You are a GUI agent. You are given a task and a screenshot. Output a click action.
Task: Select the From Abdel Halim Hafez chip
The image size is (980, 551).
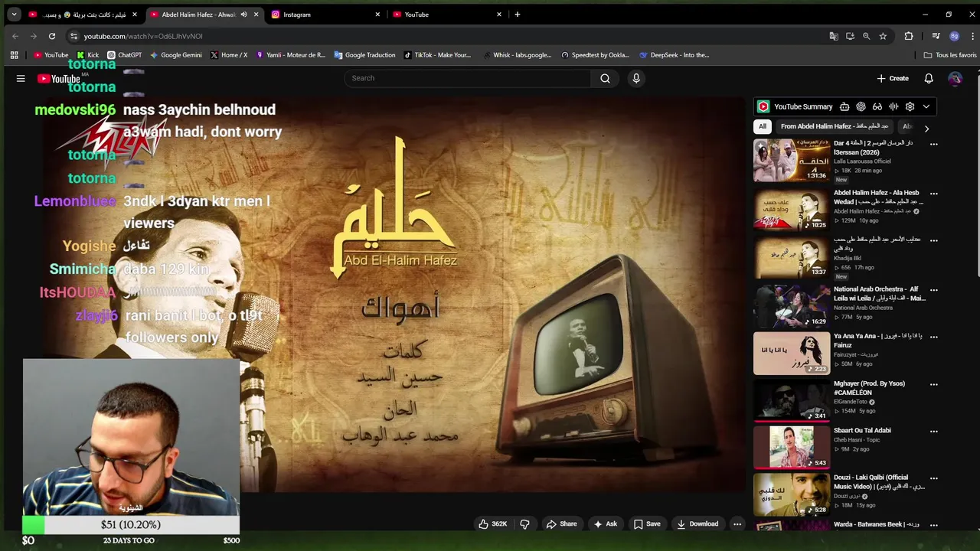[835, 126]
